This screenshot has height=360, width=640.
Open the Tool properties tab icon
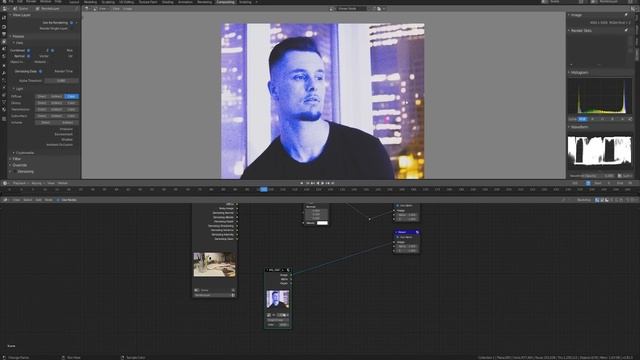[4, 18]
